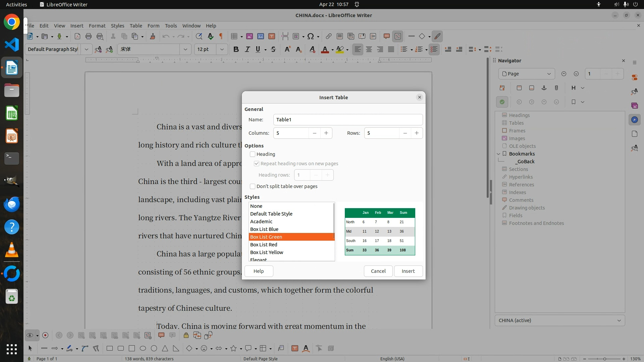
Task: Expand the Navigator Page dropdown
Action: 549,74
